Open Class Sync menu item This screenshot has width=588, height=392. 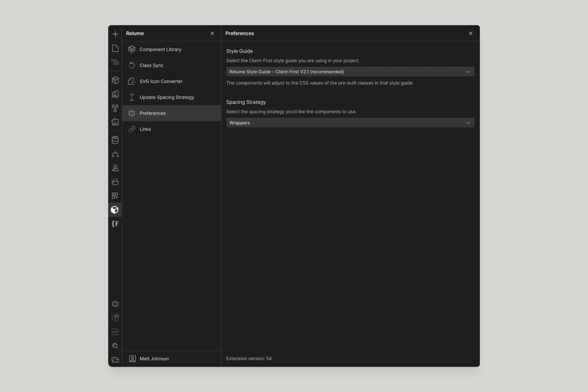point(171,65)
